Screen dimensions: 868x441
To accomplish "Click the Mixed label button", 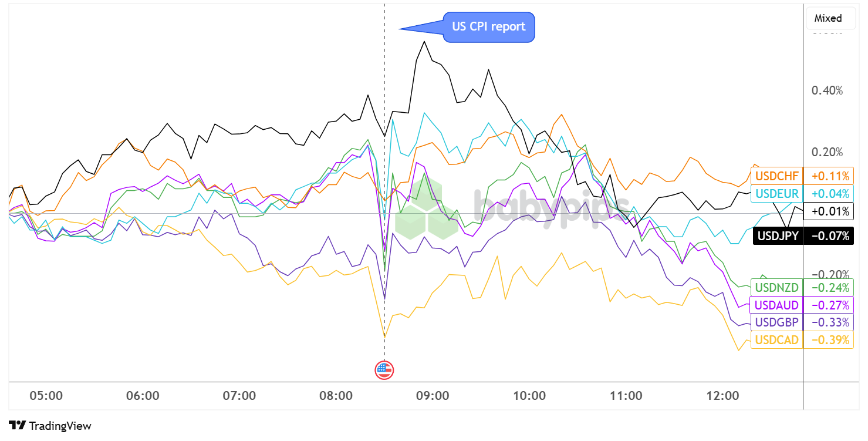I will tap(828, 18).
